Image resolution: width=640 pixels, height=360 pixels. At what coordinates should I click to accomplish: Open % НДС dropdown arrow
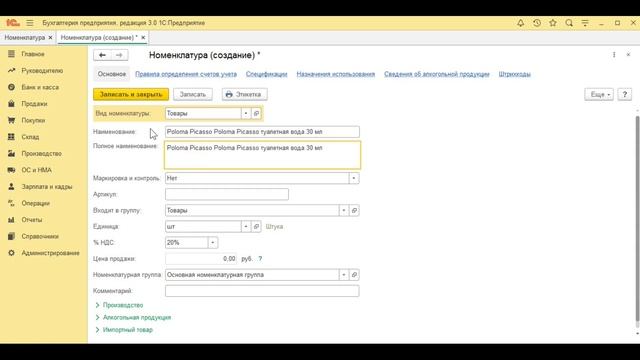tap(213, 243)
